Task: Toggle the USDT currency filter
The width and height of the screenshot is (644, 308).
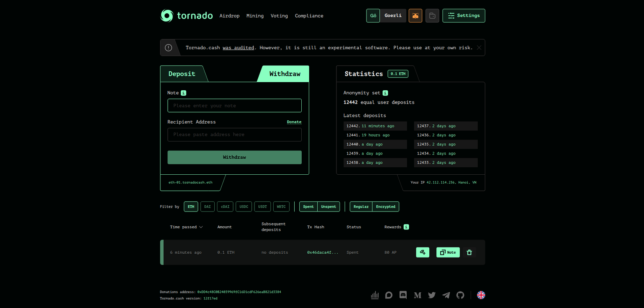Action: pos(263,207)
